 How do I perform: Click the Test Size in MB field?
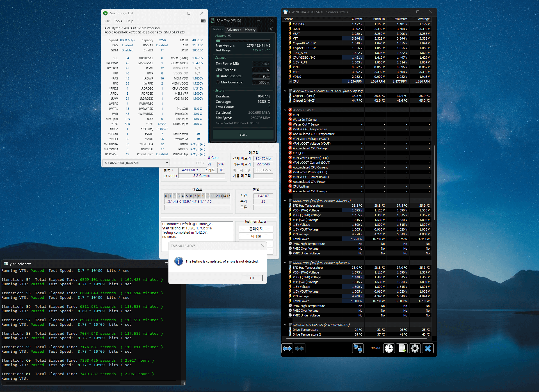click(x=261, y=64)
